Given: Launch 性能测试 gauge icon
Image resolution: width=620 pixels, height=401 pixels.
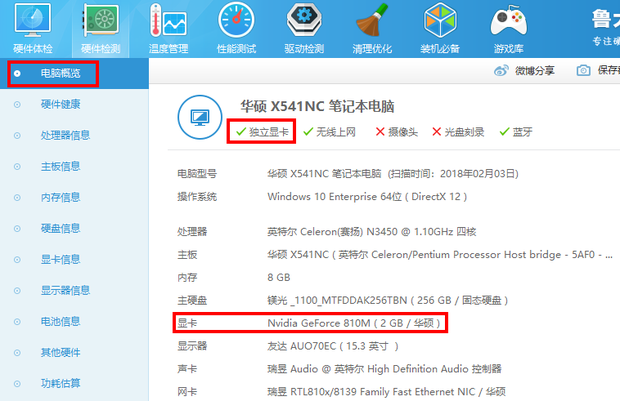Looking at the screenshot, I should point(236,20).
